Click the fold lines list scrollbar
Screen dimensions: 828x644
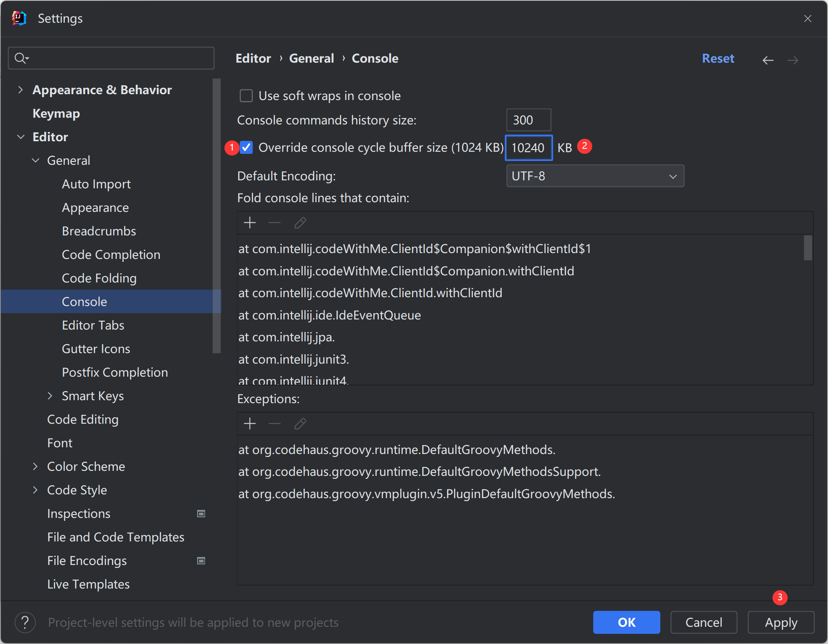tap(808, 248)
